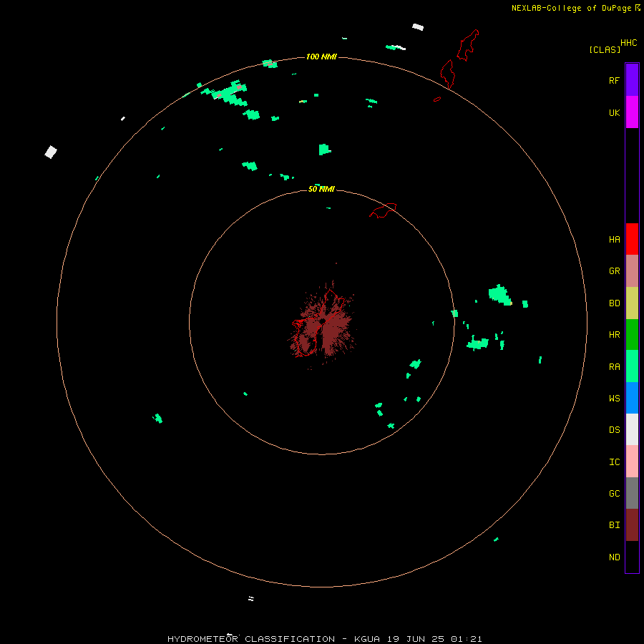Click the GC legend label
The width and height of the screenshot is (644, 644).
click(x=614, y=494)
